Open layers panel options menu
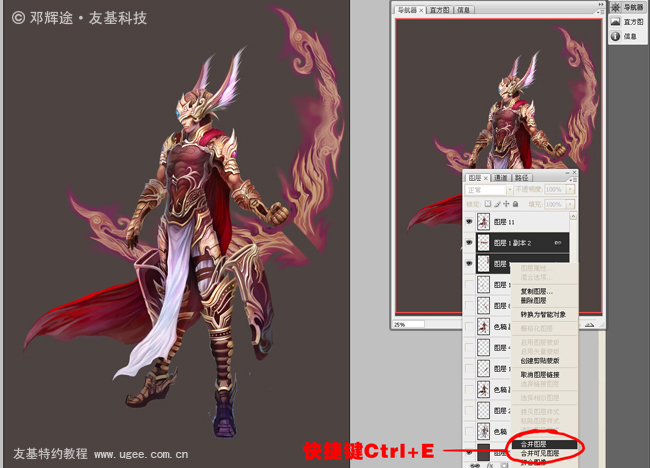This screenshot has width=650, height=468. pos(572,180)
